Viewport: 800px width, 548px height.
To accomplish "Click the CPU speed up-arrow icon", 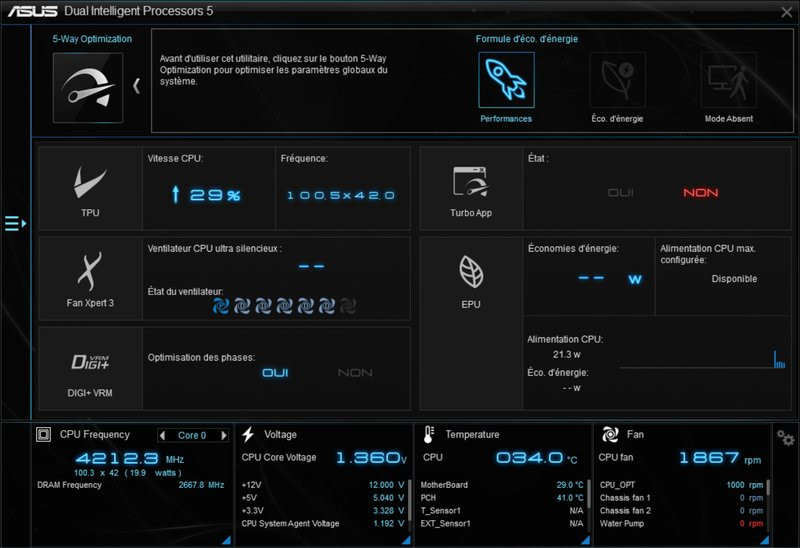I will [x=176, y=194].
